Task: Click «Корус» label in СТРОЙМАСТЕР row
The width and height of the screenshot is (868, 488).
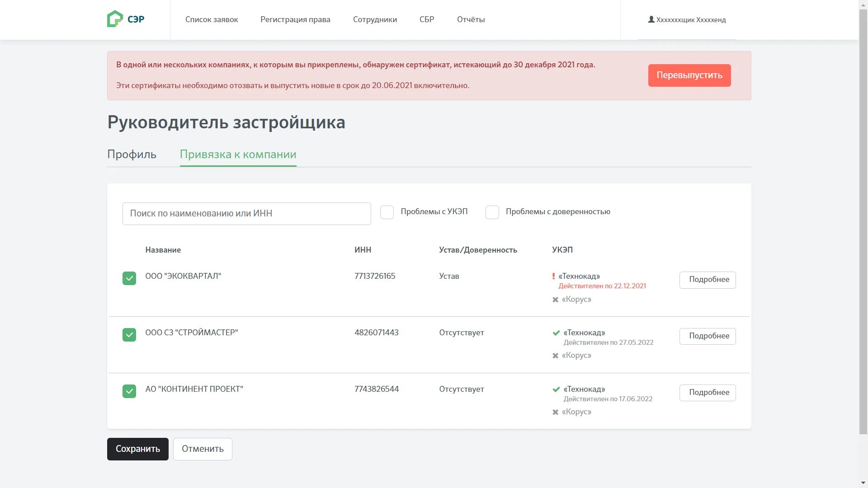Action: point(576,356)
